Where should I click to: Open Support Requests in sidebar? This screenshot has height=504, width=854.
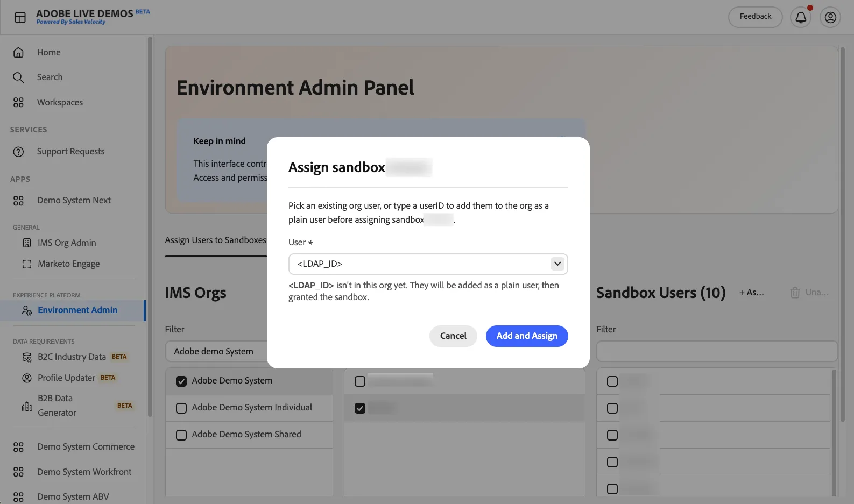70,152
